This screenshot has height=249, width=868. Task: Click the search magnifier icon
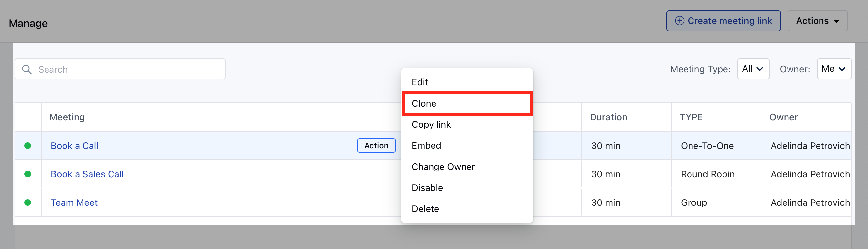27,69
